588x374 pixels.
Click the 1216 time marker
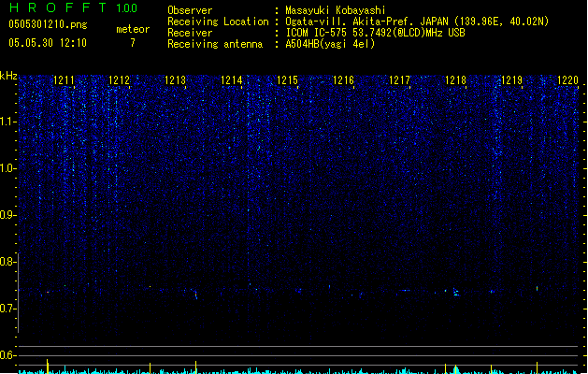pyautogui.click(x=343, y=80)
